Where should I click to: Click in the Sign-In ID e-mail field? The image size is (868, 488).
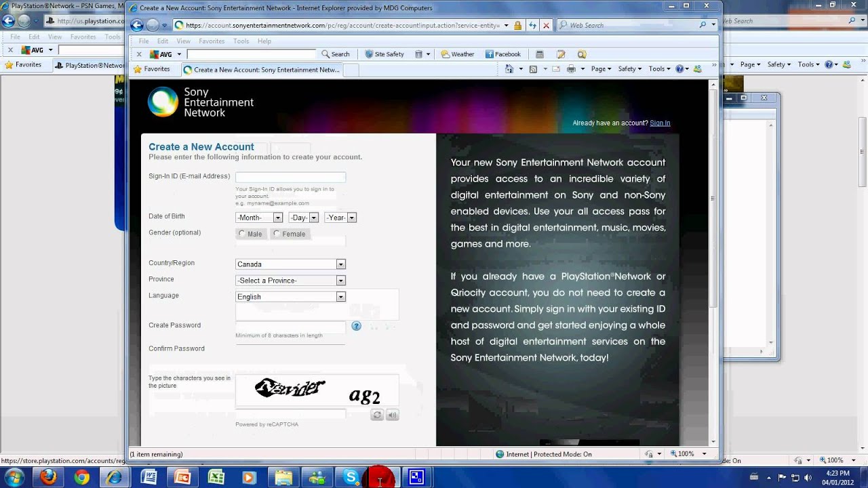(290, 178)
